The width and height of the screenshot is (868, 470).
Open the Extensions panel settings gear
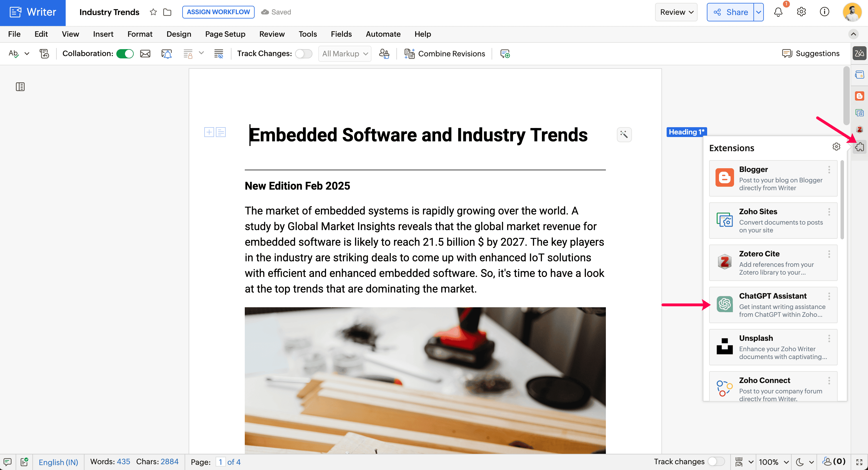pos(836,147)
